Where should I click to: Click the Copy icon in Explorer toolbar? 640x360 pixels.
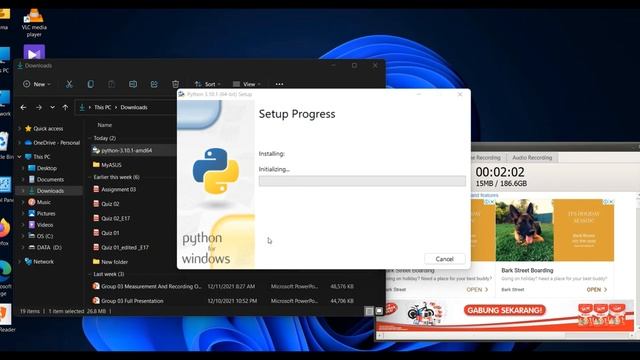click(x=91, y=84)
